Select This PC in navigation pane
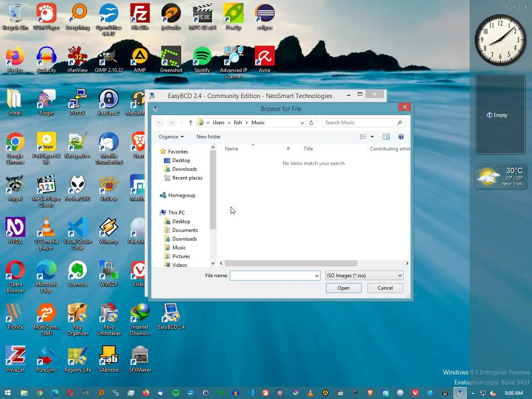The width and height of the screenshot is (532, 399). pos(176,213)
